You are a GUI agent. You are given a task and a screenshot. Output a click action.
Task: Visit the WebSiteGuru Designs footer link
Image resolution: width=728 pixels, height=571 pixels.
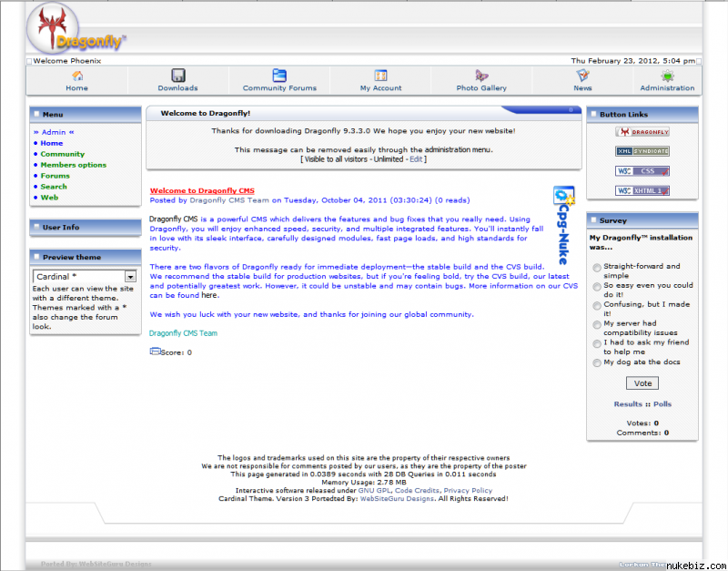(x=397, y=498)
